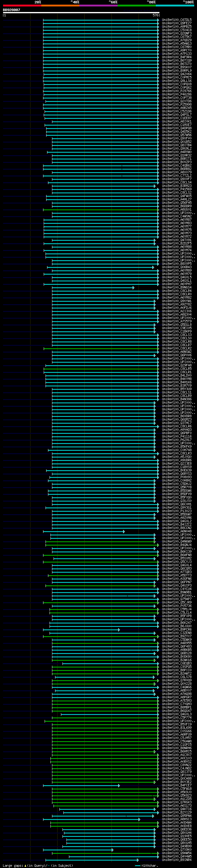The image size is (197, 868).
Task: Click hit label UniRef100_A9PBZ5
Action: [177, 26]
